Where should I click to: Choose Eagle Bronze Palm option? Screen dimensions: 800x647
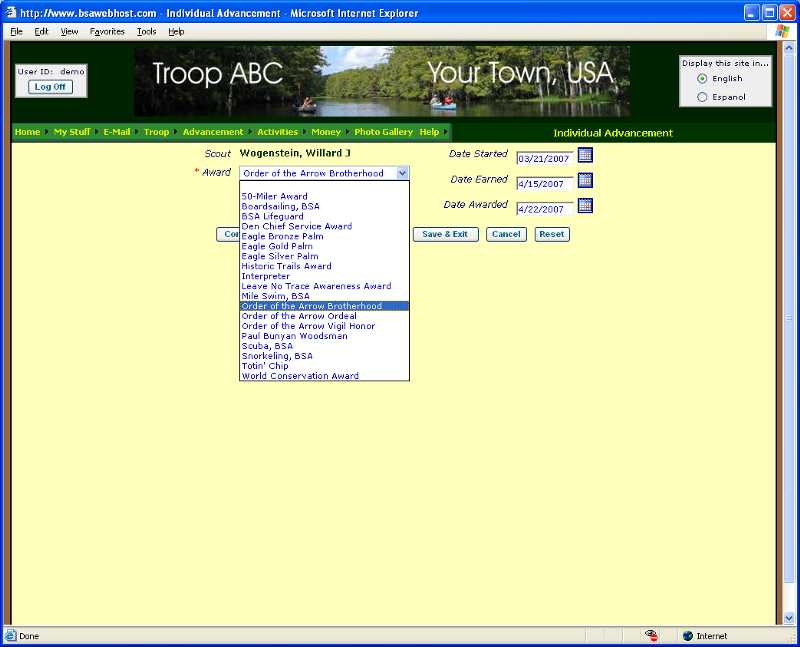point(324,236)
